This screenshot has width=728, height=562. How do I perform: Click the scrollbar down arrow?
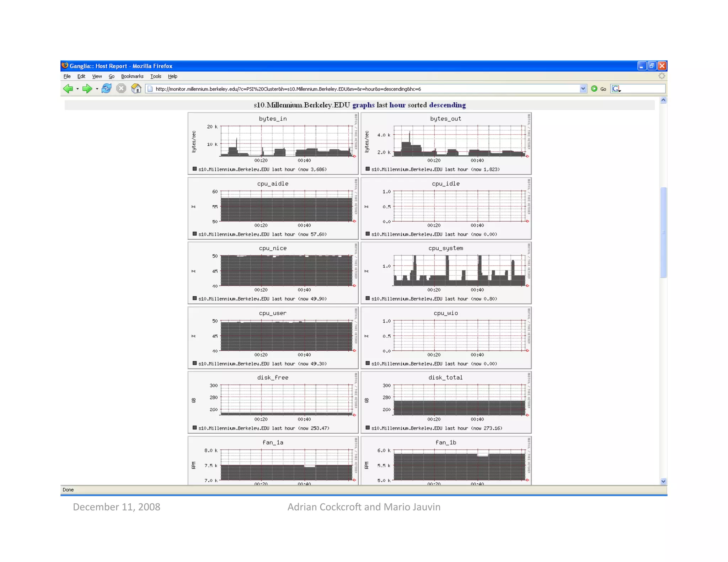tap(663, 481)
